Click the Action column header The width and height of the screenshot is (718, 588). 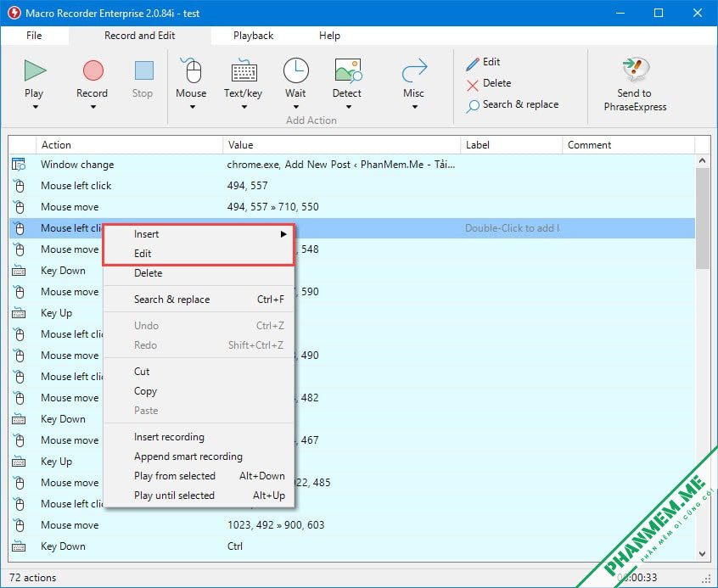129,145
